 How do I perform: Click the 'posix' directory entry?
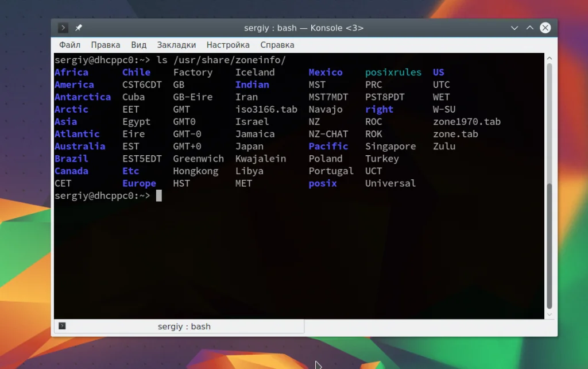point(323,183)
